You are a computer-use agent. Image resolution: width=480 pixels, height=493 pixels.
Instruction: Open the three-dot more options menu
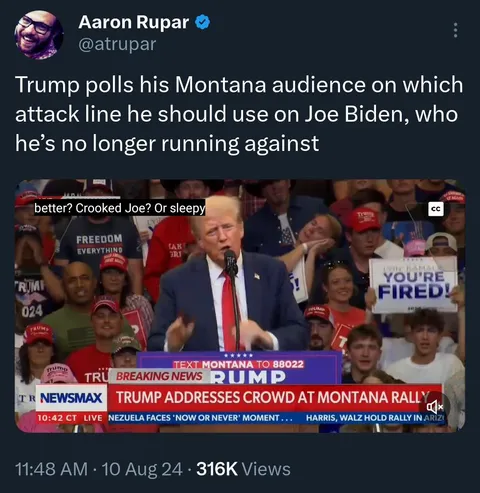pyautogui.click(x=455, y=30)
